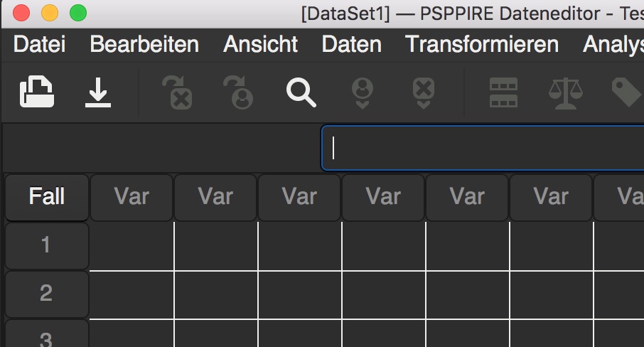The image size is (644, 347).
Task: Open the Datei menu
Action: (39, 44)
